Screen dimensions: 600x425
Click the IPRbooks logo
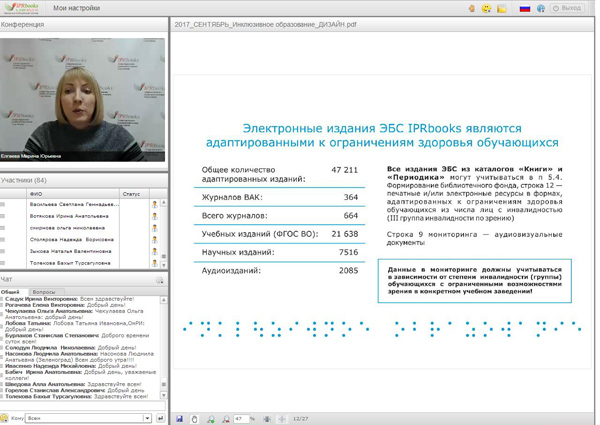click(22, 8)
